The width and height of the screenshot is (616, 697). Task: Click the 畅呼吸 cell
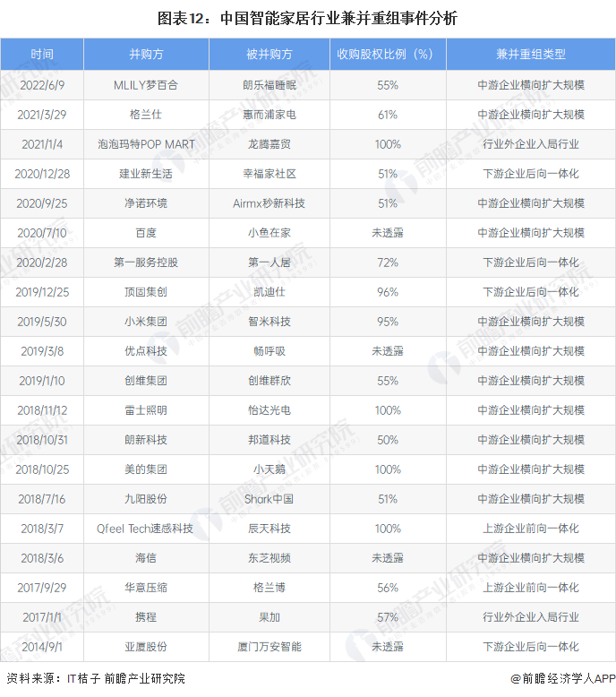pyautogui.click(x=269, y=351)
